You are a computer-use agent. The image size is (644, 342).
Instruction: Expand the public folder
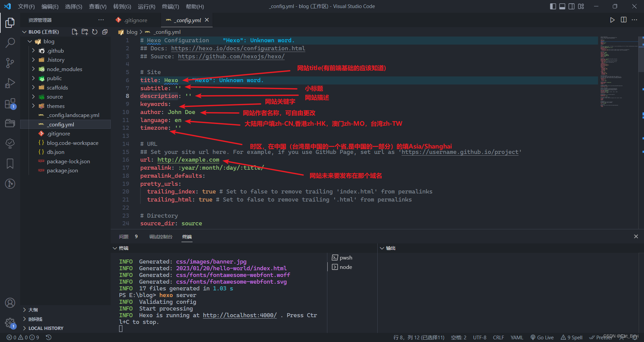(65, 78)
